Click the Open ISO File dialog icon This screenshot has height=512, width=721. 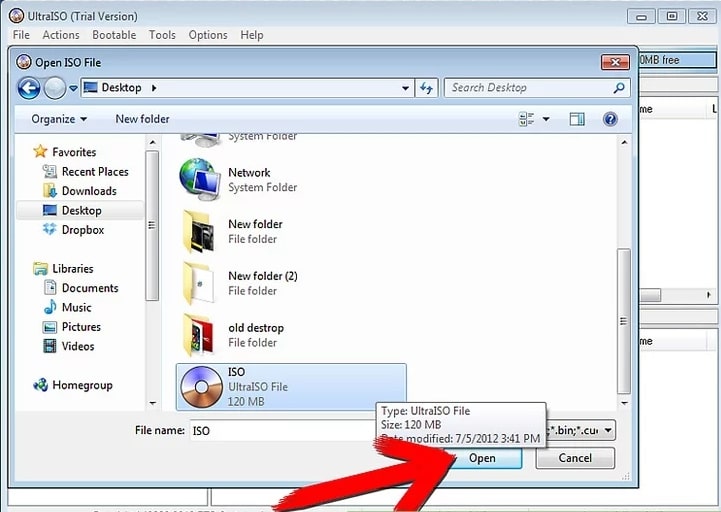click(23, 62)
